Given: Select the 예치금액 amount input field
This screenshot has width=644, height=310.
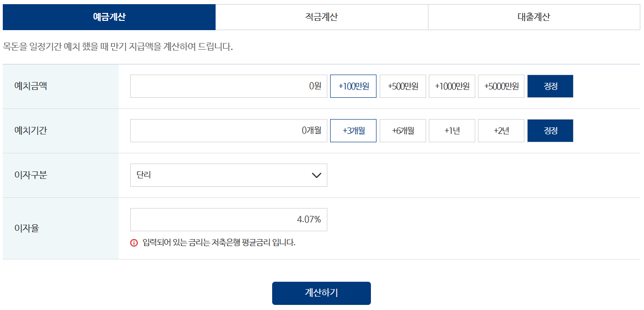Looking at the screenshot, I should (229, 86).
